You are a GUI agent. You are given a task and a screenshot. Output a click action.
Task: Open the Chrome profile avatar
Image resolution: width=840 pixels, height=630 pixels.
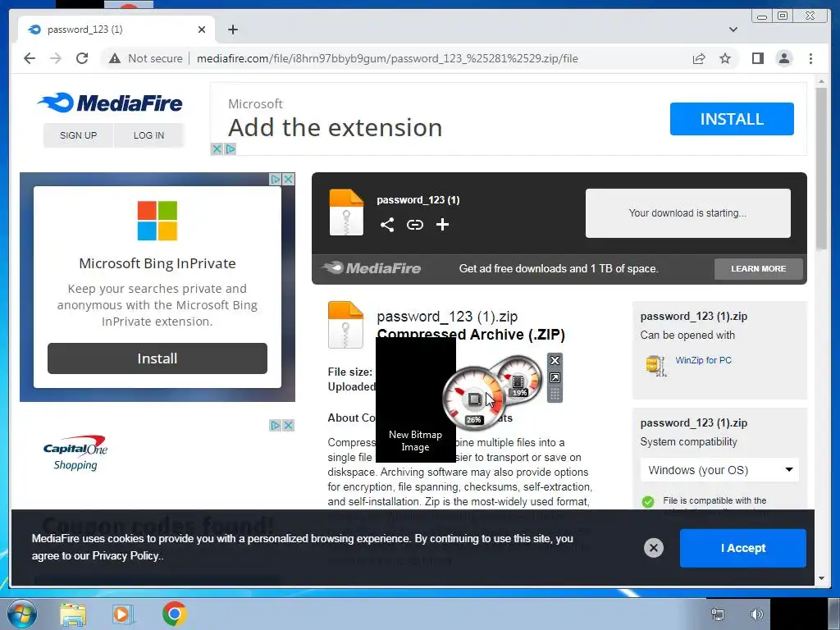(783, 58)
